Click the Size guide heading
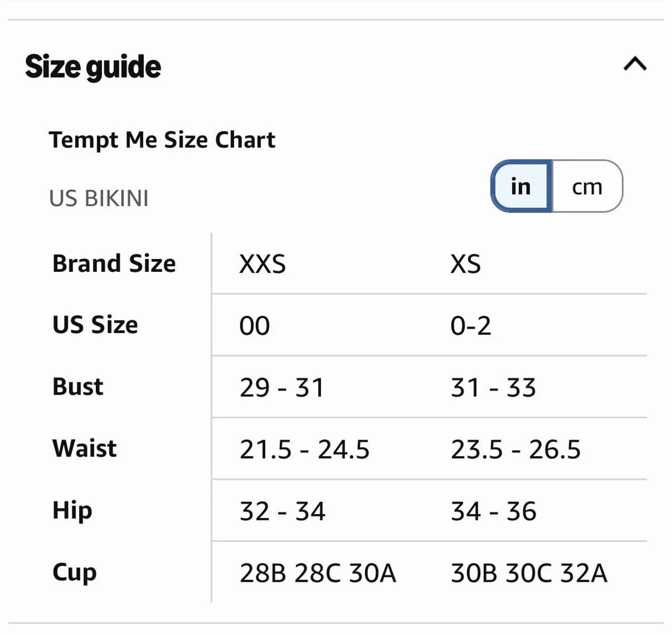Viewport: 672px width, 635px height. coord(93,67)
